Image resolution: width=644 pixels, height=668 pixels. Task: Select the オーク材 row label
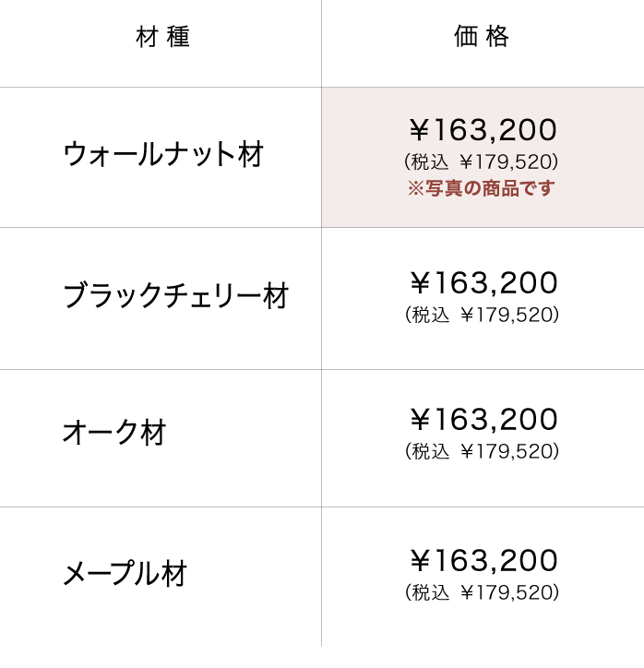113,432
